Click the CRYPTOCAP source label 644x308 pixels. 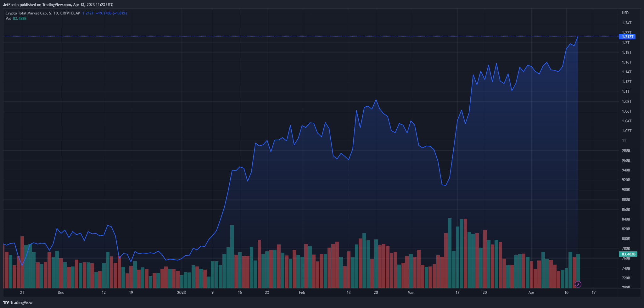[70, 13]
